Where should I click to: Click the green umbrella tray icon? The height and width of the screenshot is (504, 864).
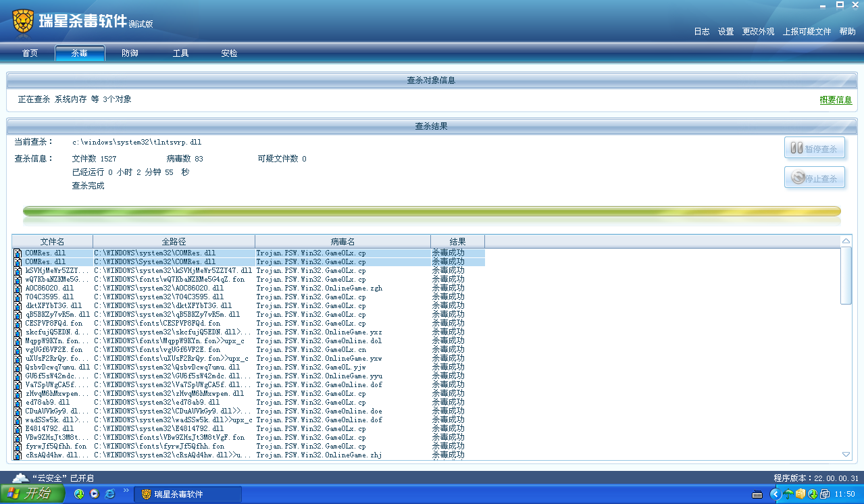tap(788, 494)
